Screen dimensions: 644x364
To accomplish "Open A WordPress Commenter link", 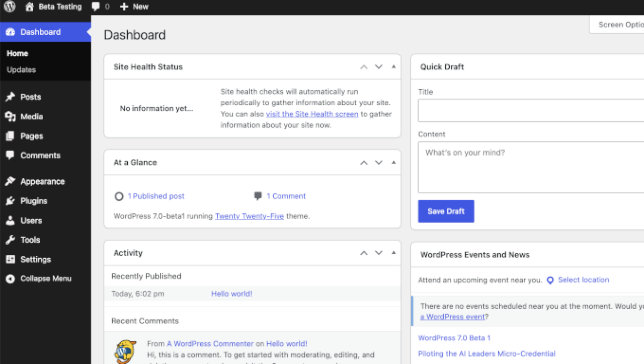I will pyautogui.click(x=210, y=344).
